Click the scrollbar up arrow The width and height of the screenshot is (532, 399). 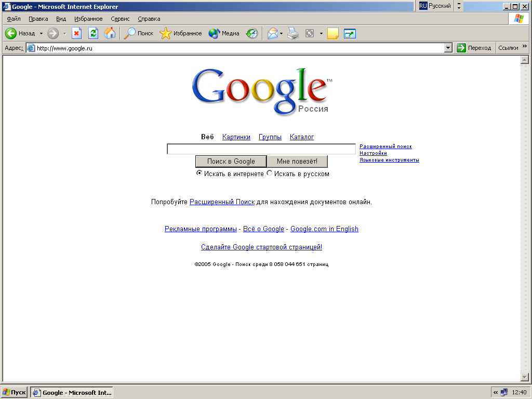tap(525, 60)
